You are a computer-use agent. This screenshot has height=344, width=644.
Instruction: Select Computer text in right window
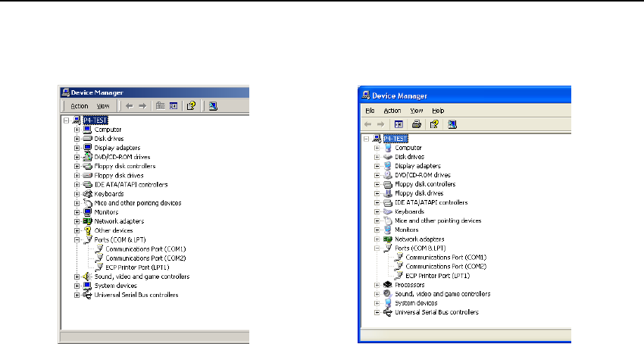pos(408,148)
